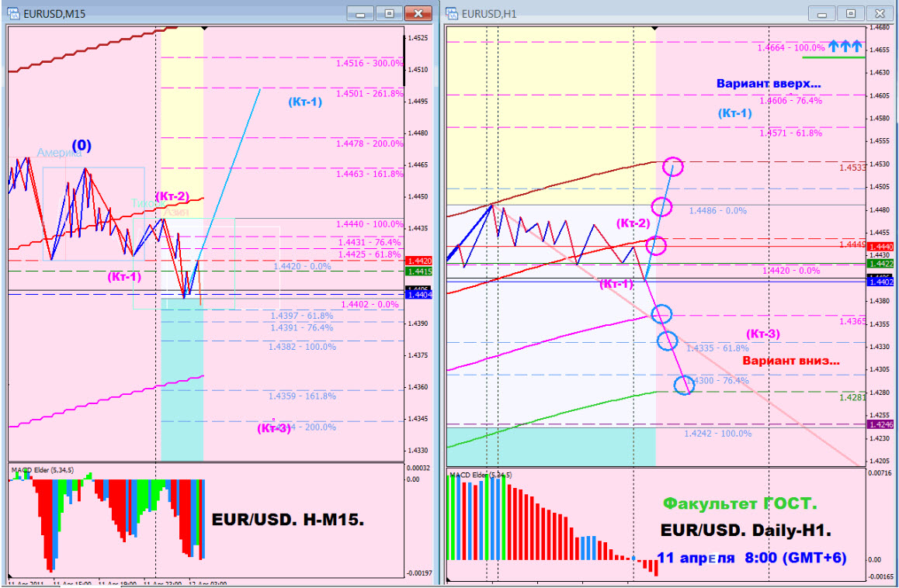The image size is (899, 588).
Task: Select the "(Кт-2)" label on H1 chart
Action: click(x=633, y=223)
